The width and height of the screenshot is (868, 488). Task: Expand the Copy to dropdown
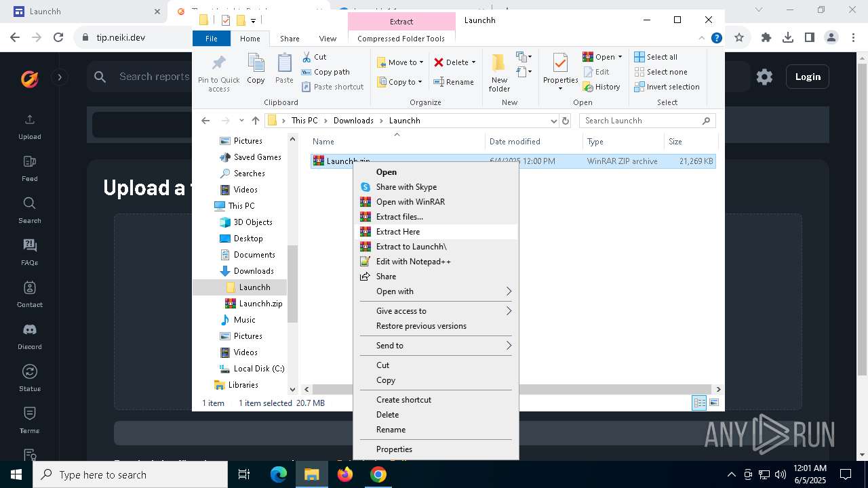(420, 82)
